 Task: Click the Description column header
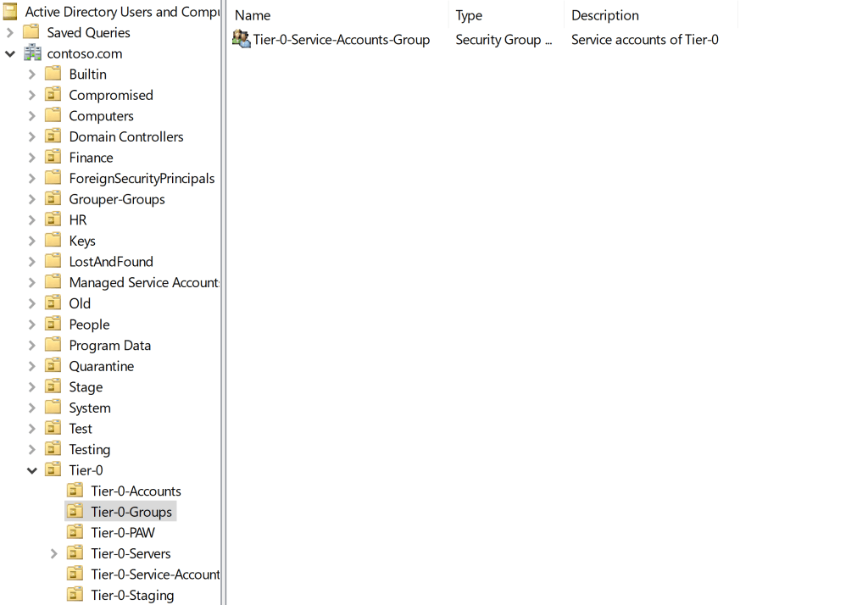604,15
